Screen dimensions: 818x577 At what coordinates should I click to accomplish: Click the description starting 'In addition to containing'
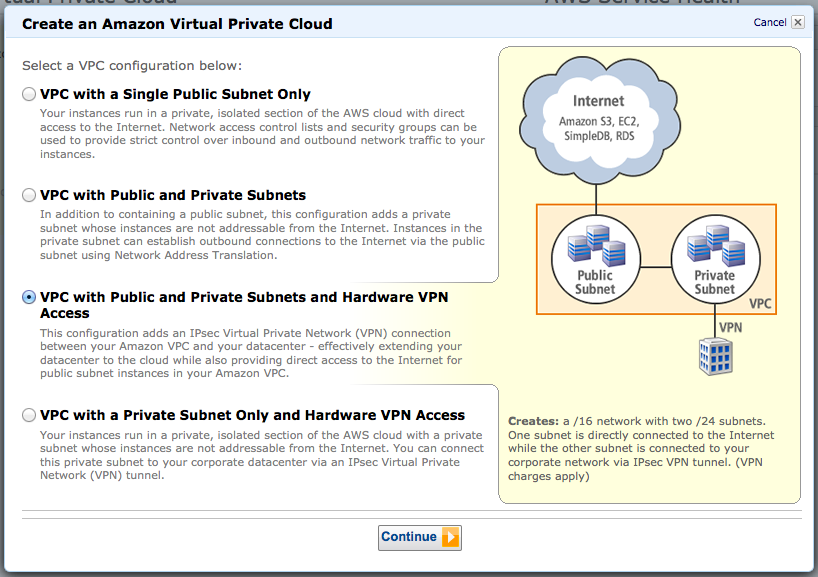tap(262, 235)
